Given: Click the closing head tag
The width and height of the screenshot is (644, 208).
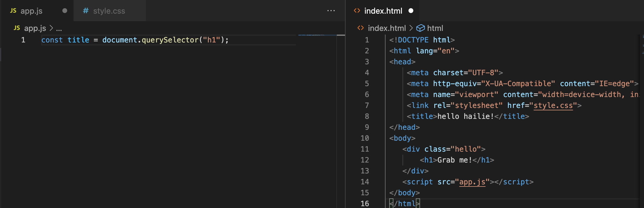Looking at the screenshot, I should [404, 127].
